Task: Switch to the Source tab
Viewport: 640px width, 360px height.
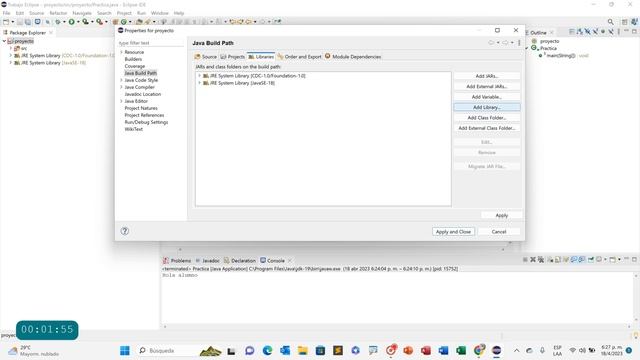Action: tap(206, 57)
